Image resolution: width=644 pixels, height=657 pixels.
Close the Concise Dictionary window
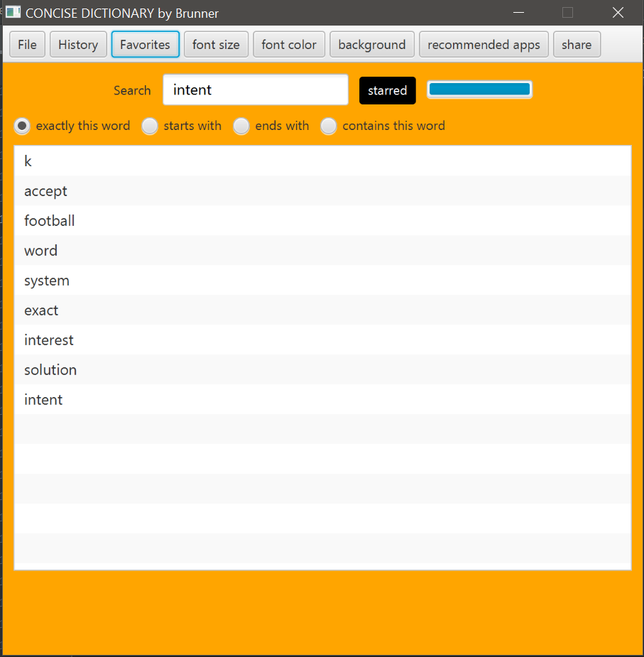[x=618, y=13]
